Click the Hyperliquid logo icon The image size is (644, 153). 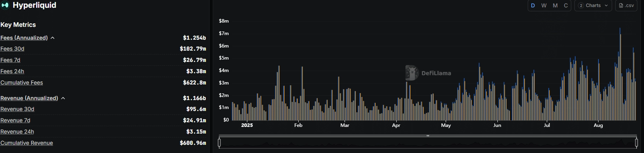(5, 5)
